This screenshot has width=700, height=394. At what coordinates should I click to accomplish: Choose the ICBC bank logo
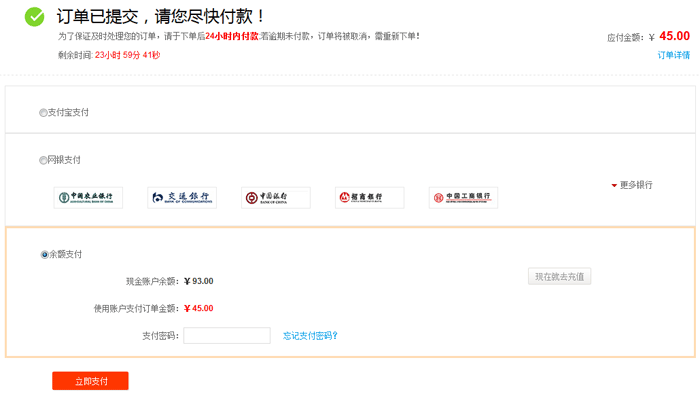tap(463, 198)
